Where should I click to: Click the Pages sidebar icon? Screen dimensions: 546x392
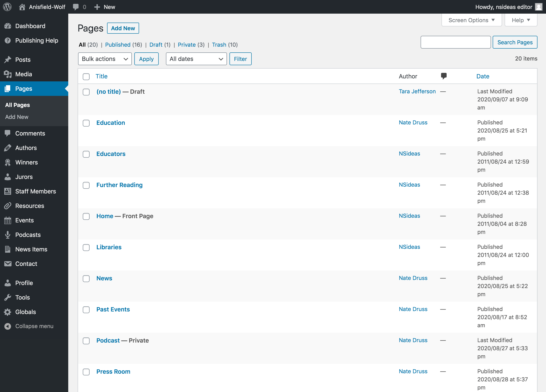point(8,88)
